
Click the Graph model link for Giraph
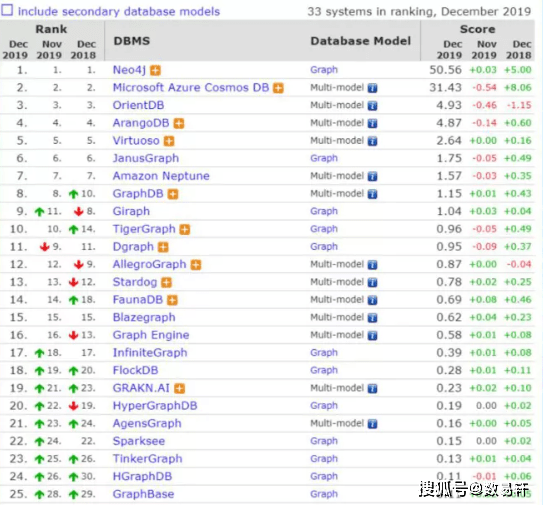pos(324,211)
